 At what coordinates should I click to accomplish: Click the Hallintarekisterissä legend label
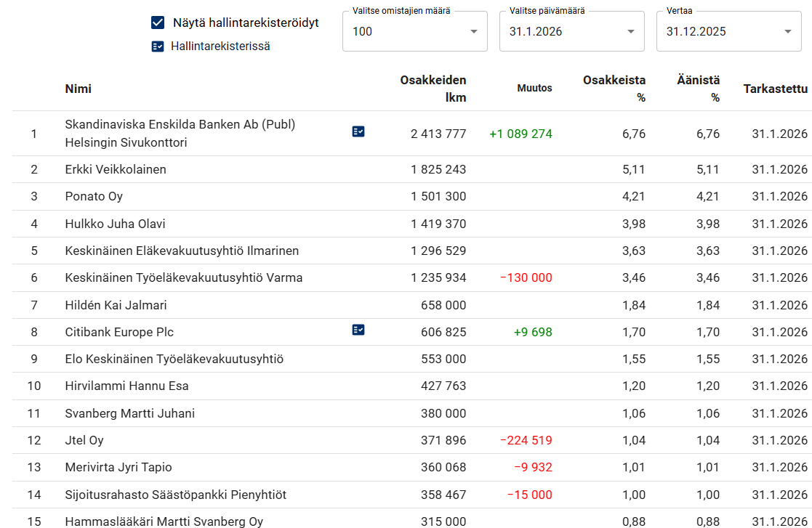pos(220,46)
